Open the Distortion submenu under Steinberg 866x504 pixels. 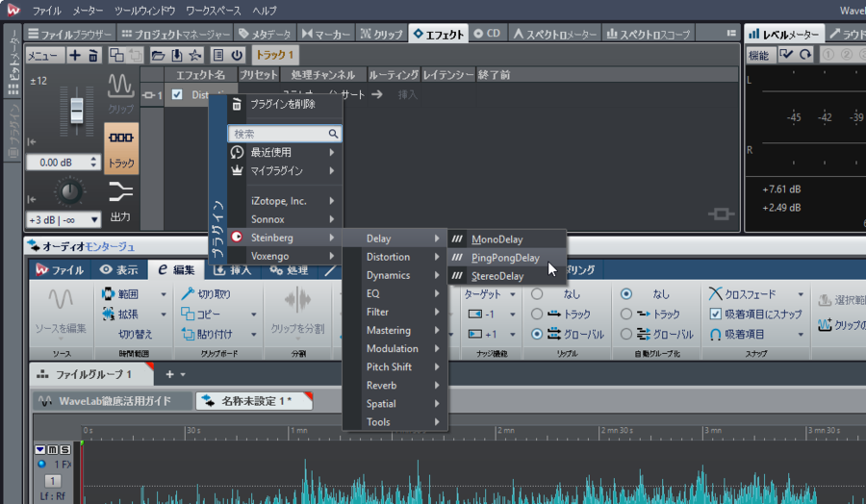(395, 257)
